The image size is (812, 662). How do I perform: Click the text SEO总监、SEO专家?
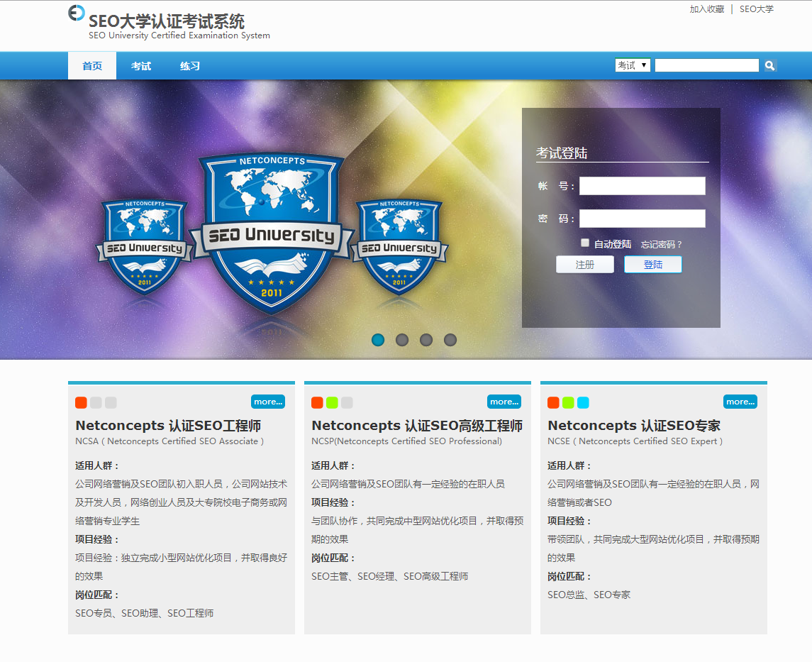click(589, 595)
